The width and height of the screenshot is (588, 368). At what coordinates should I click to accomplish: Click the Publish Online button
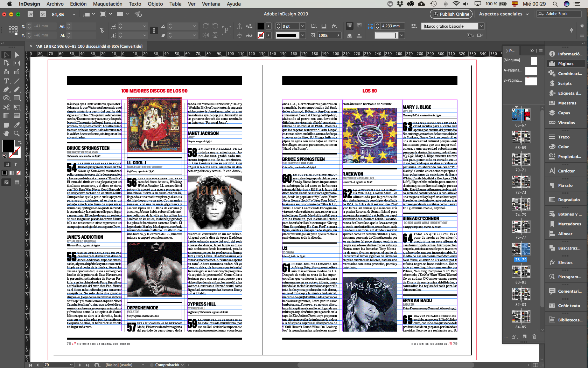pyautogui.click(x=451, y=14)
